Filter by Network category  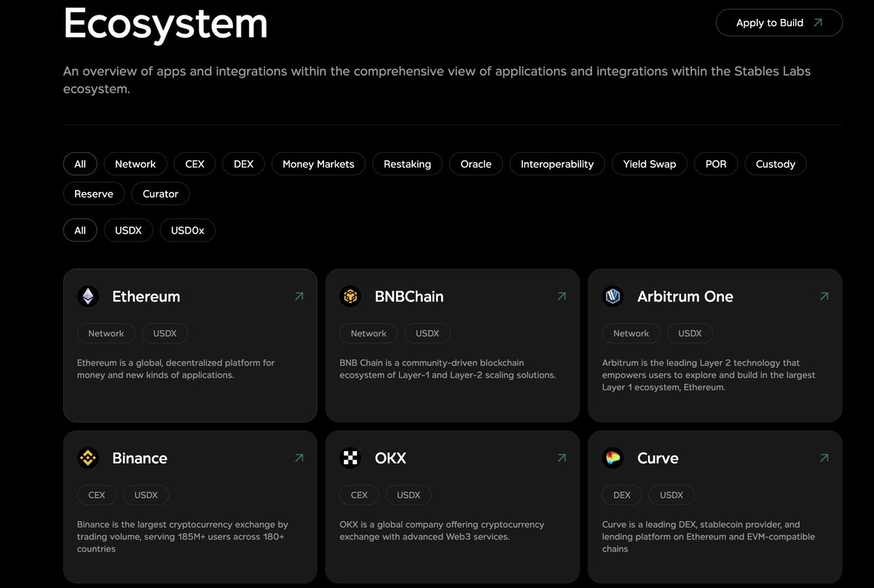135,164
